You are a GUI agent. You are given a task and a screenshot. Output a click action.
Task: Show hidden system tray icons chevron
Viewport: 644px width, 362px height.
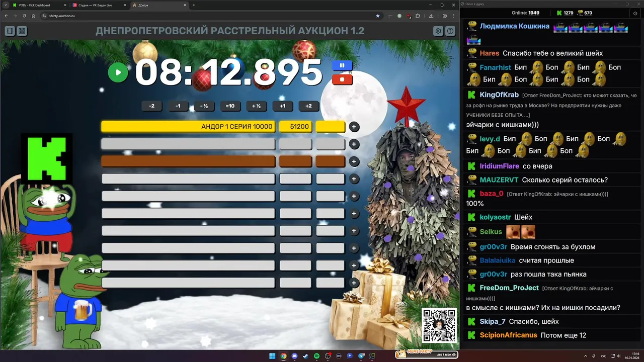(586, 356)
